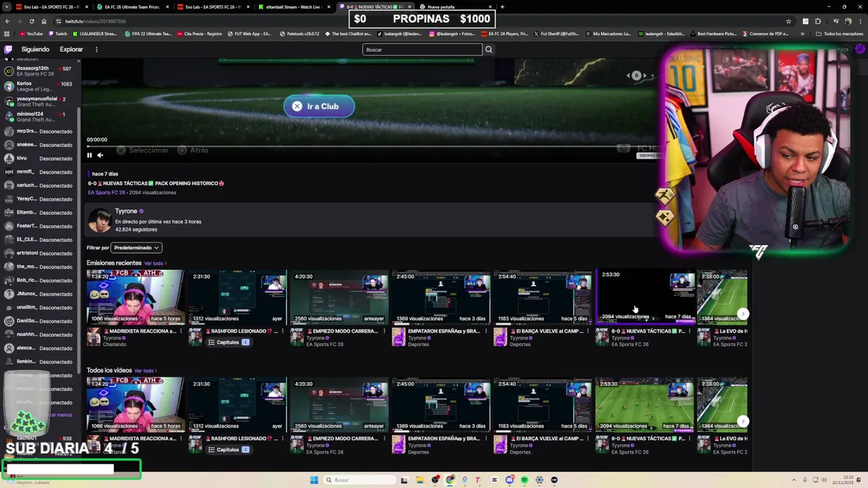The image size is (868, 488).
Task: Open the Fut Sheriff bookmark
Action: [556, 34]
